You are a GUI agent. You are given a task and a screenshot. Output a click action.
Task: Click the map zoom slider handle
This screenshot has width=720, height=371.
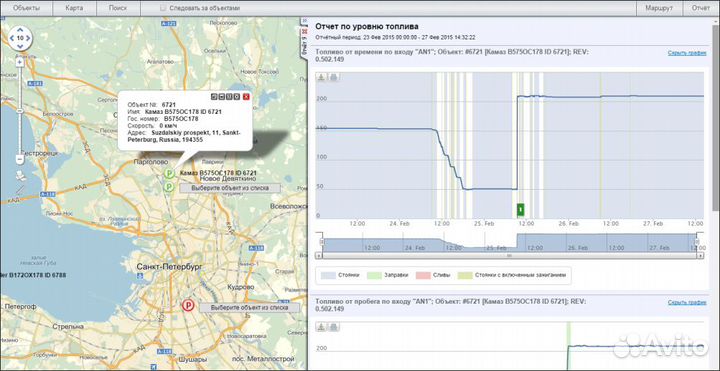coord(20,111)
